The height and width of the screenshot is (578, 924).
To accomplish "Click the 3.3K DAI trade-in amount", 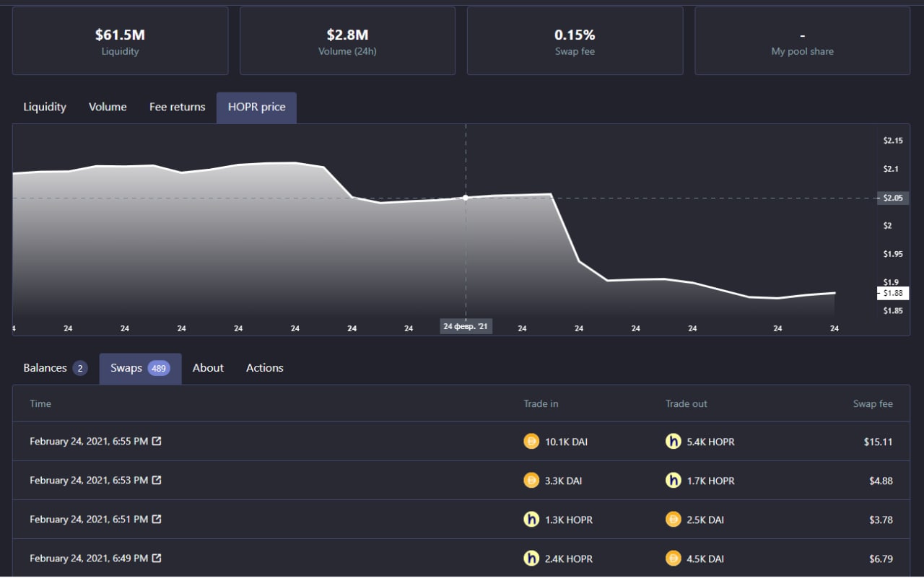I will click(x=564, y=481).
